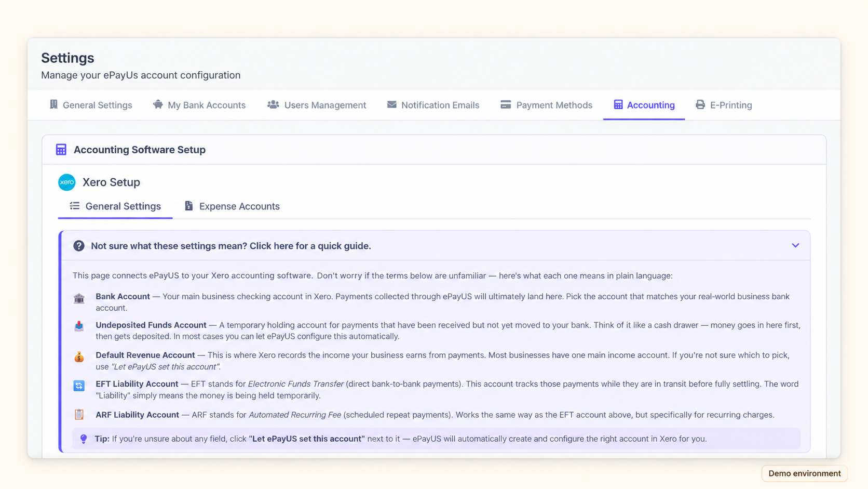Screen dimensions: 868x489
Task: Go to Notification Emails tab
Action: click(433, 105)
